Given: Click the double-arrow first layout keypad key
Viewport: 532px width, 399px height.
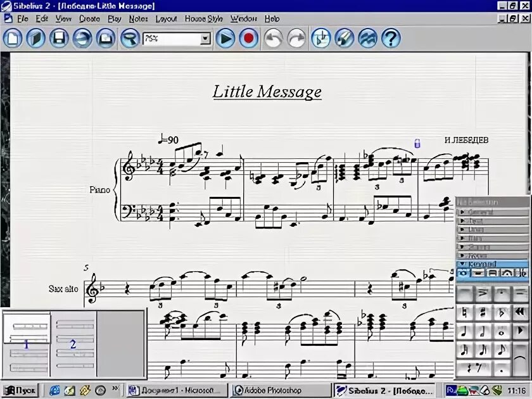Looking at the screenshot, I should [519, 312].
